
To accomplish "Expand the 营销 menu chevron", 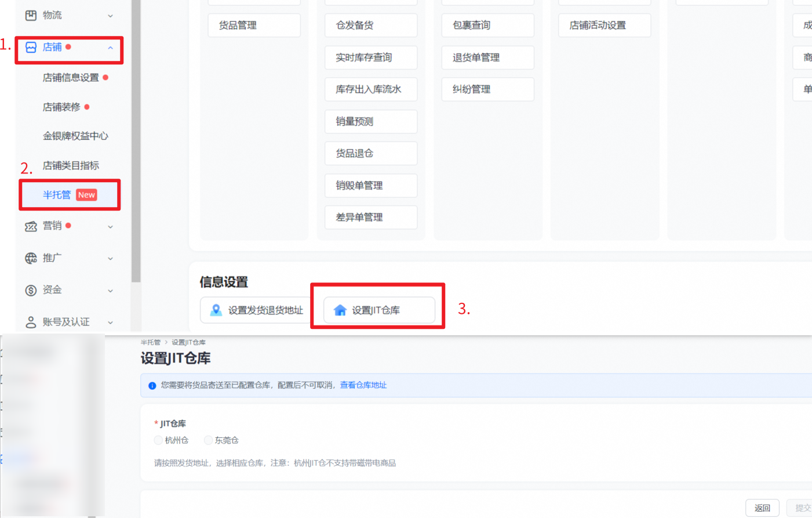I will pyautogui.click(x=111, y=227).
